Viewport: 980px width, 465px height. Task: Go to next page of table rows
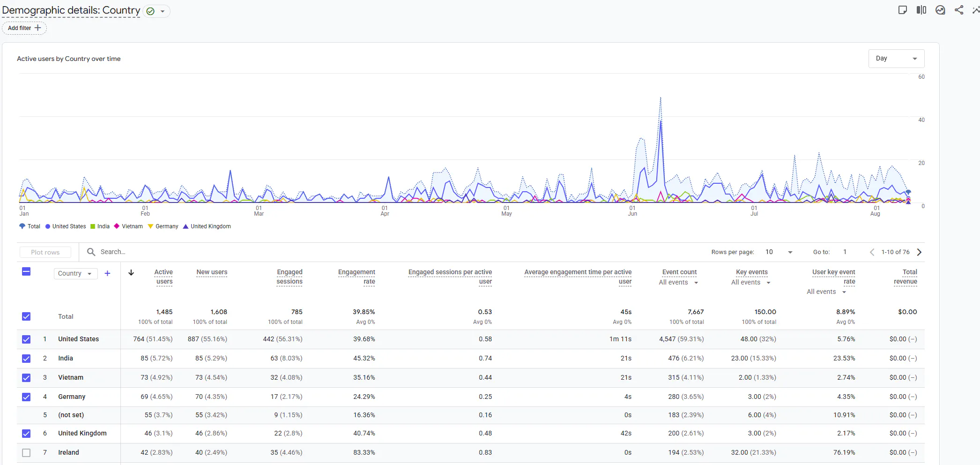coord(919,252)
